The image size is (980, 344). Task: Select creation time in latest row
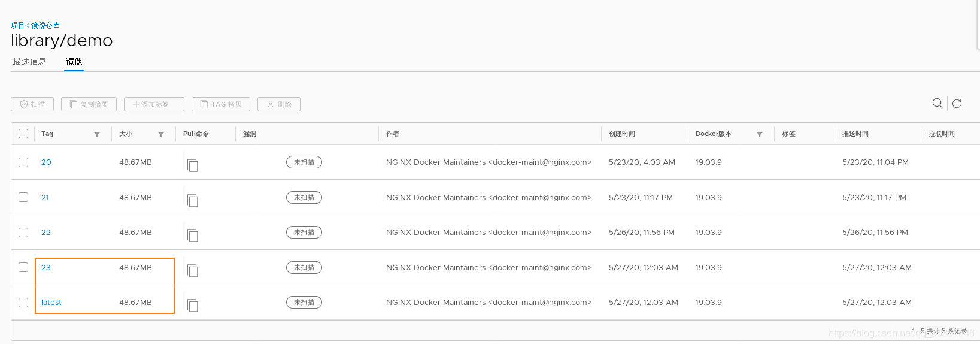pyautogui.click(x=644, y=303)
